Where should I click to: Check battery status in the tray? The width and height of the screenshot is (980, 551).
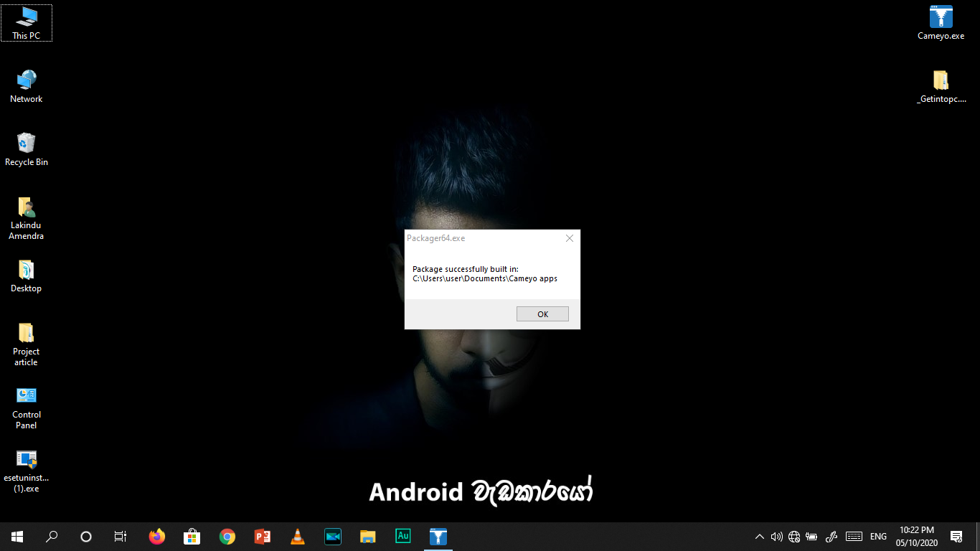[812, 537]
